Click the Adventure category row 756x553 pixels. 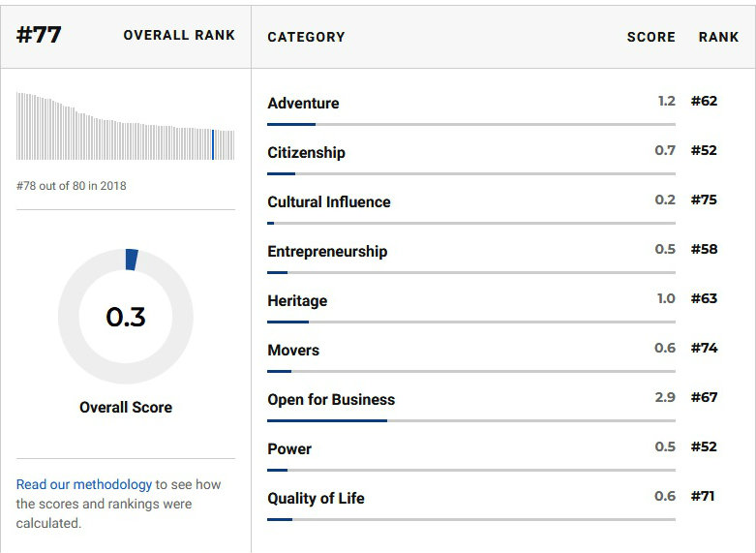(x=303, y=104)
